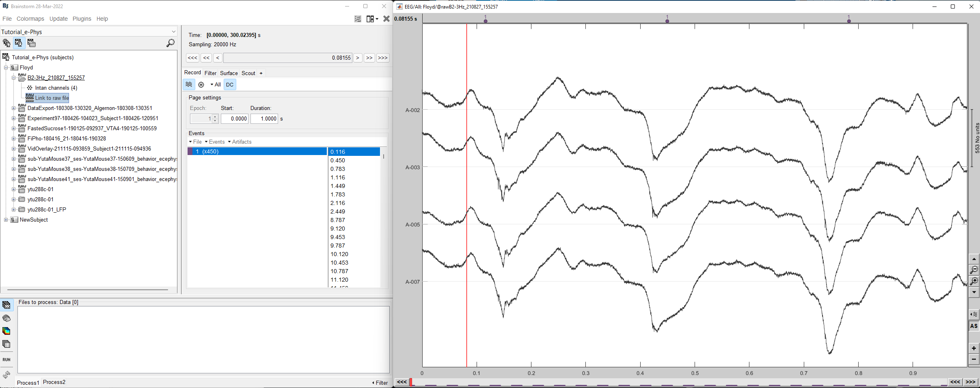
Task: Expand the NewSubject tree node
Action: [x=6, y=220]
